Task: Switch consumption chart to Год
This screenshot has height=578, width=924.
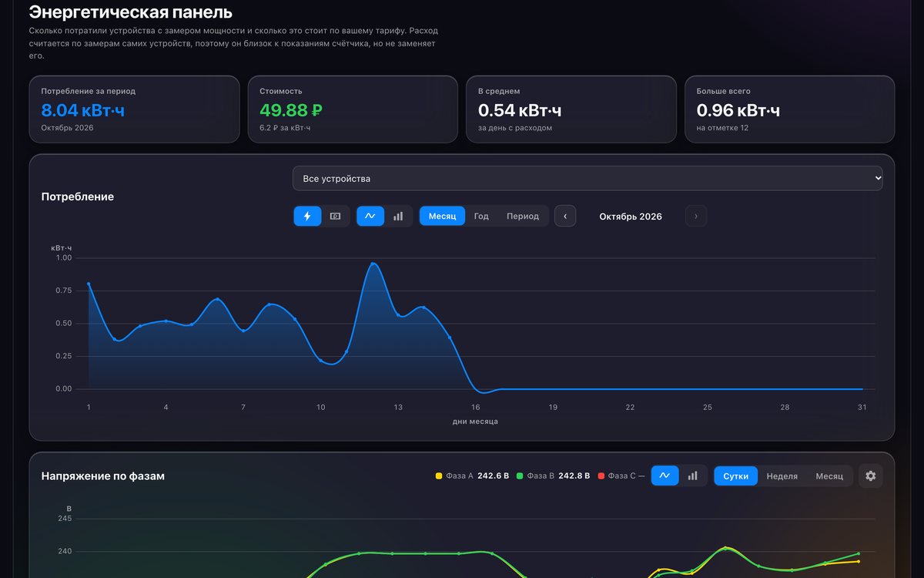Action: (x=481, y=216)
